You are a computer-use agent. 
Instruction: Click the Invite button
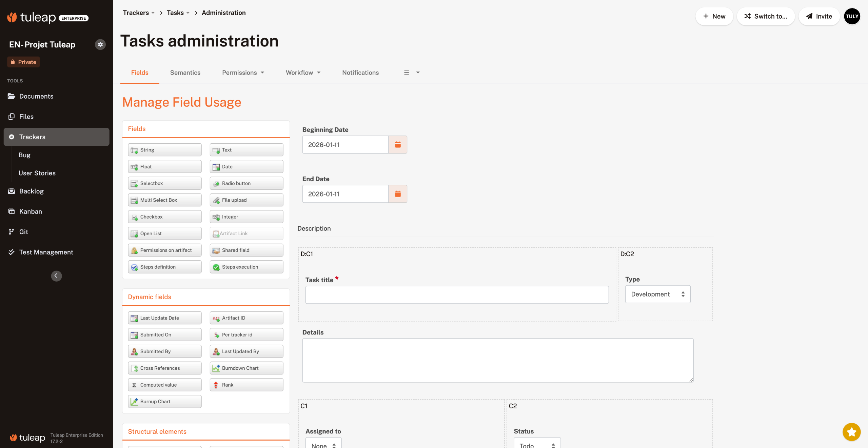[x=819, y=16]
